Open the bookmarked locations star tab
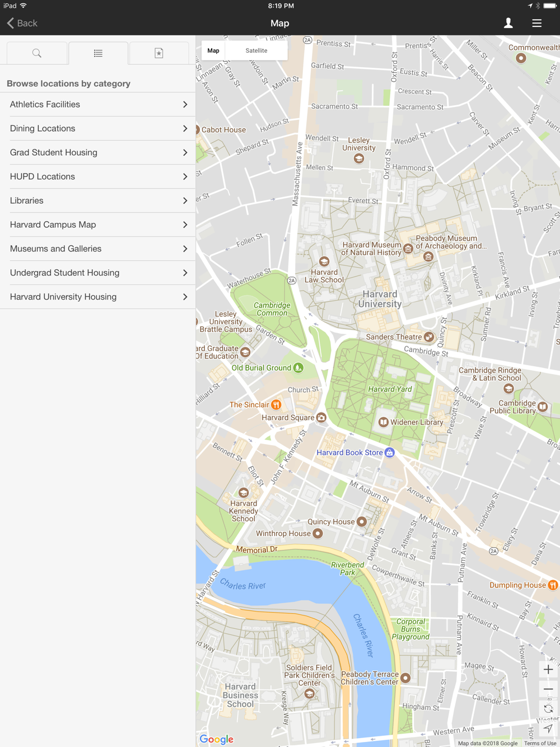 coord(159,53)
